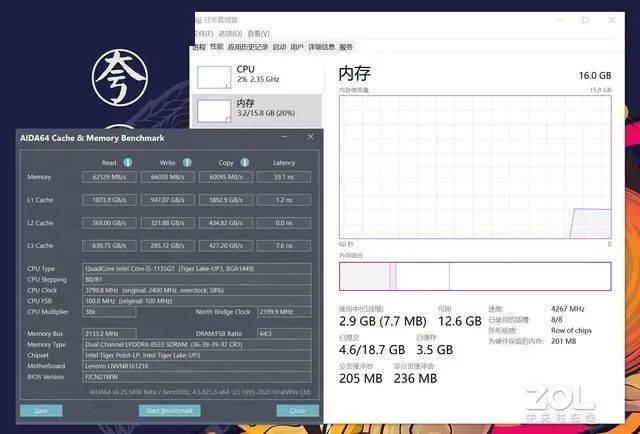Click Memory Bus value 2133.2 MHz
Image resolution: width=640 pixels, height=434 pixels.
[109, 334]
